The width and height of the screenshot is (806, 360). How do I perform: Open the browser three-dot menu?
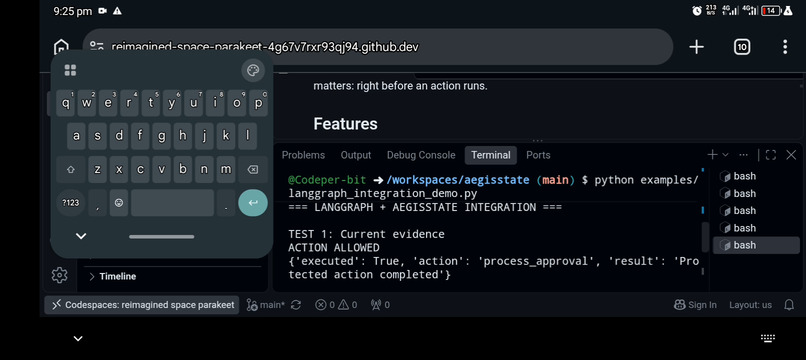click(784, 47)
